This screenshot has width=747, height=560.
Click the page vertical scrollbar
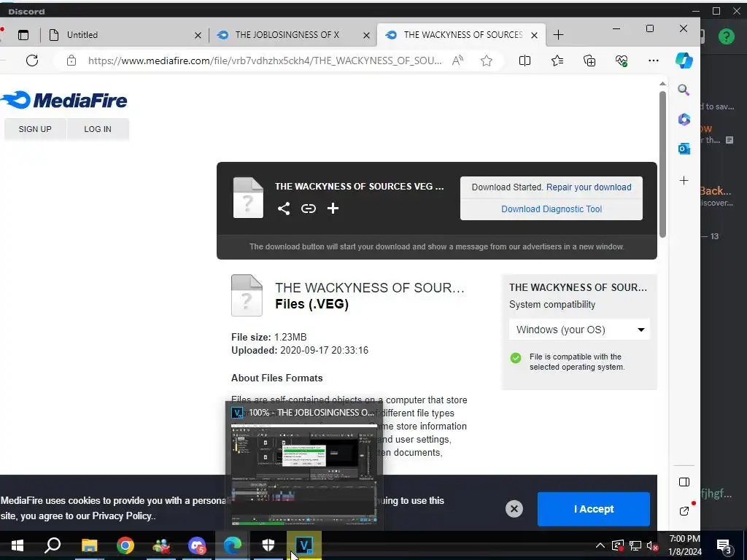662,164
